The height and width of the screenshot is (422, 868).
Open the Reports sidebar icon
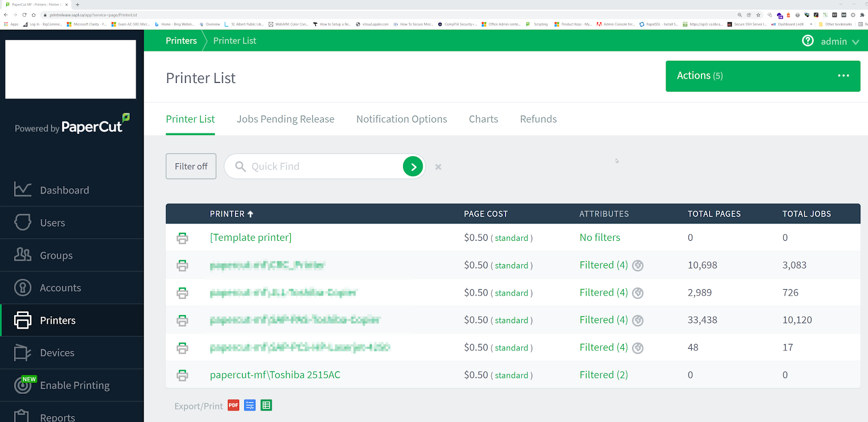point(22,417)
